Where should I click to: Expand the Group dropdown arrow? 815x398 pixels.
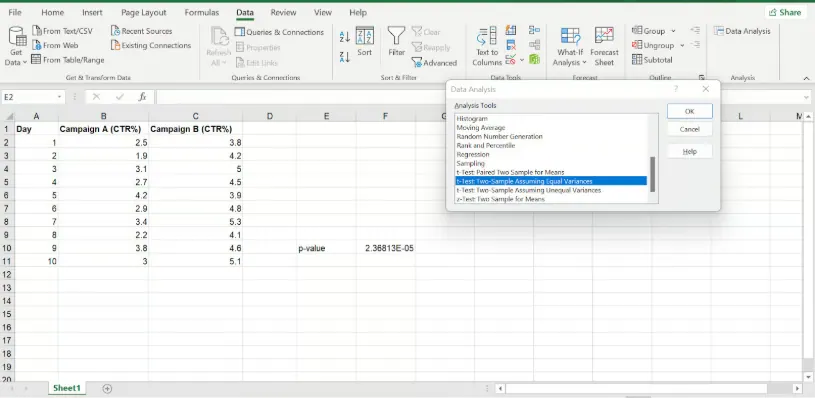(673, 31)
